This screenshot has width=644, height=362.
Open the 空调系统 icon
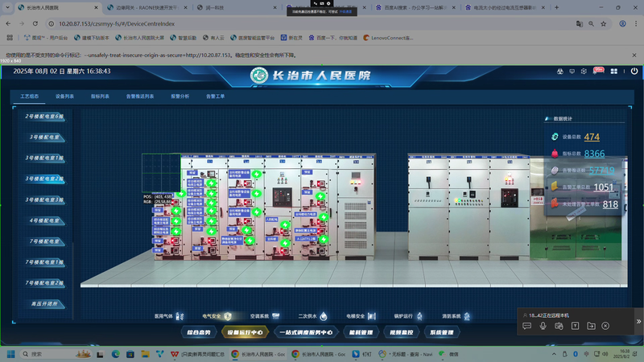(x=275, y=316)
